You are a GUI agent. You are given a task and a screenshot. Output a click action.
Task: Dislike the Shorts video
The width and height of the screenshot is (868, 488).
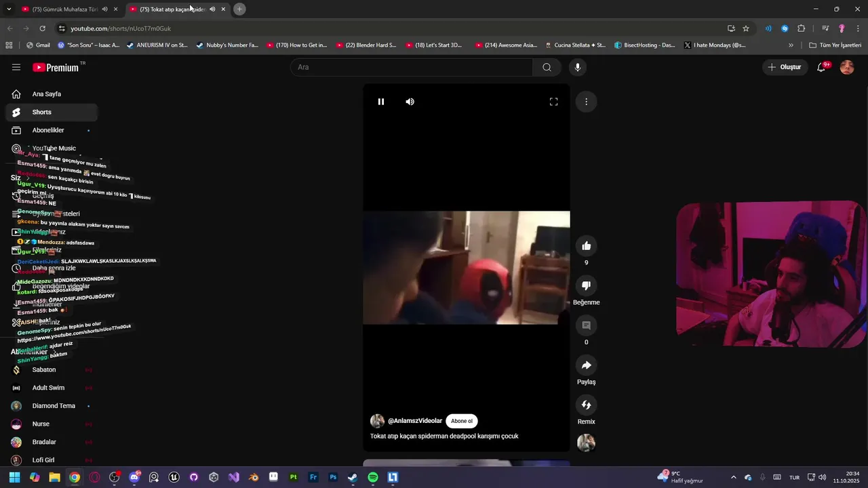pos(587,285)
